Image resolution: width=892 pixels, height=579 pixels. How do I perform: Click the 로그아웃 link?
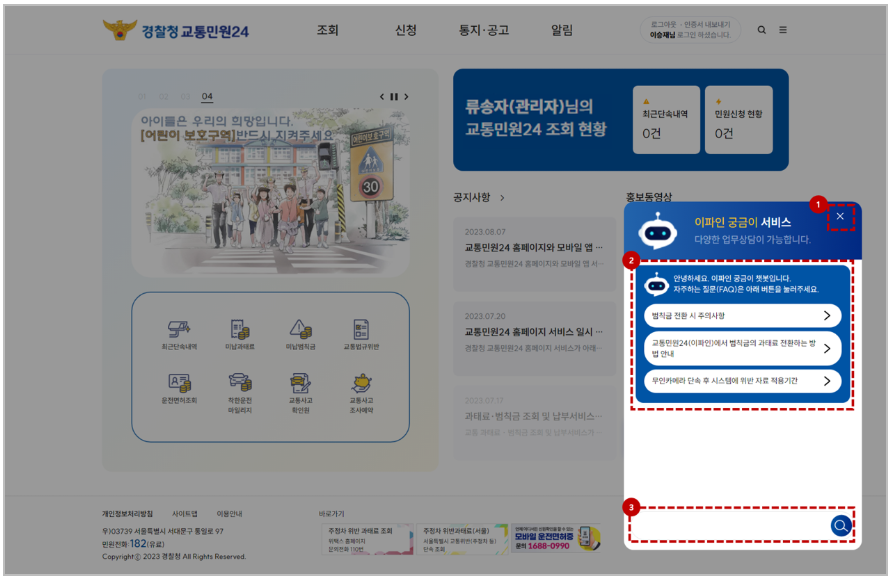(x=663, y=24)
